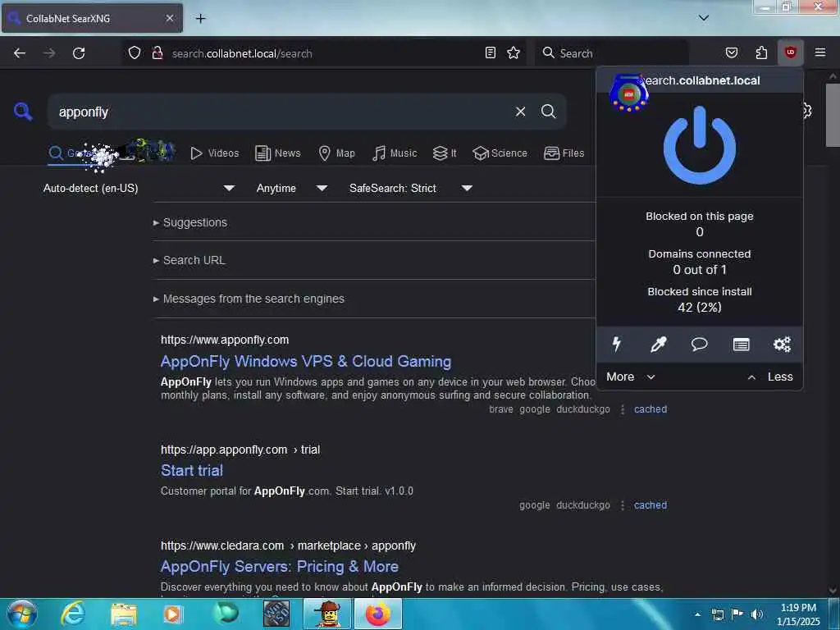
Task: Open uBlock dashboard gears icon
Action: 782,344
